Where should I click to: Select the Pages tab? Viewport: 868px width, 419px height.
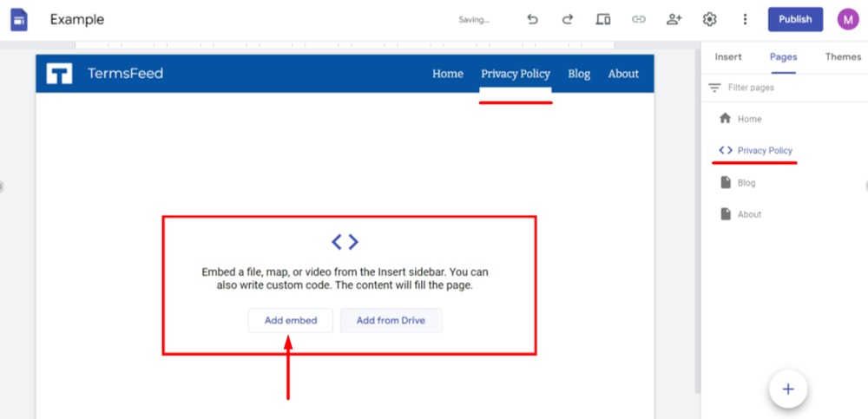(783, 56)
